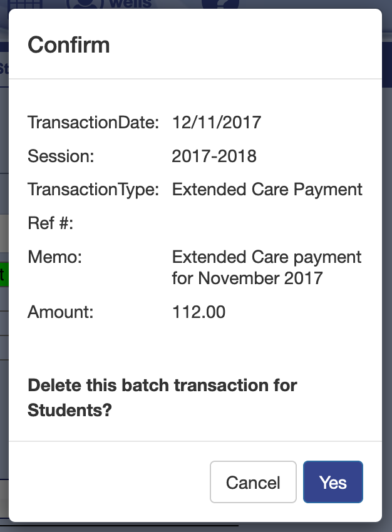Image resolution: width=392 pixels, height=532 pixels.
Task: Click the Extended Care Payment type value
Action: [x=267, y=189]
